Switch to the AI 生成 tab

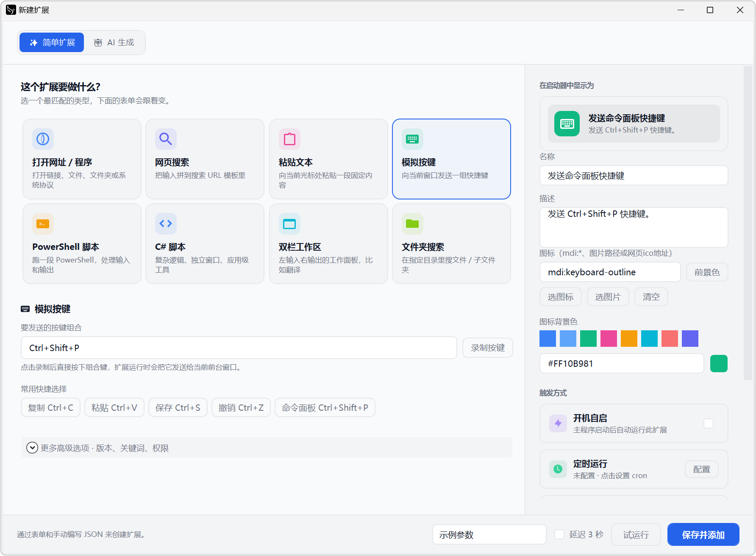pos(114,42)
